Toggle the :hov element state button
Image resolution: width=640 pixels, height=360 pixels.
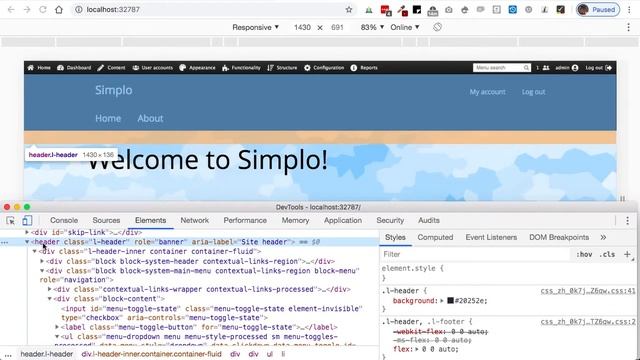click(x=584, y=254)
